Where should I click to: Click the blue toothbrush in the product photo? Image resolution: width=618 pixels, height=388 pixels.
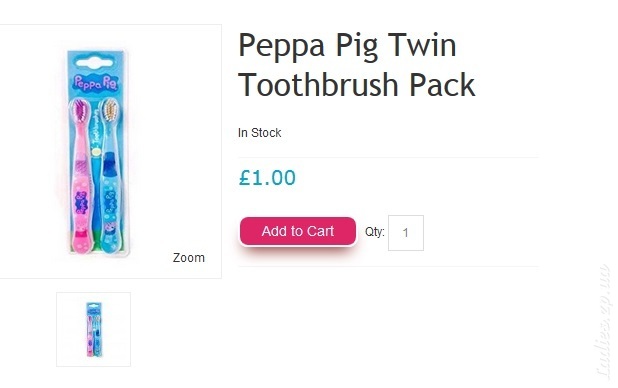pyautogui.click(x=111, y=175)
